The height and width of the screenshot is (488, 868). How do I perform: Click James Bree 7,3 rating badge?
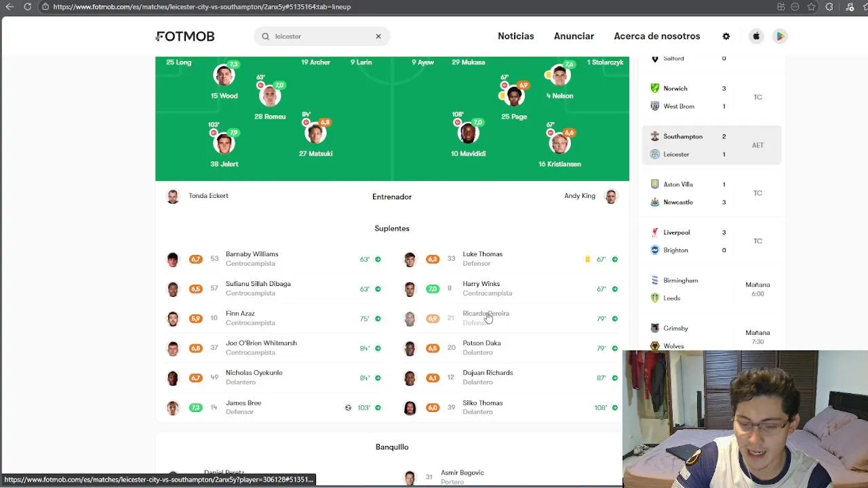[x=195, y=407]
